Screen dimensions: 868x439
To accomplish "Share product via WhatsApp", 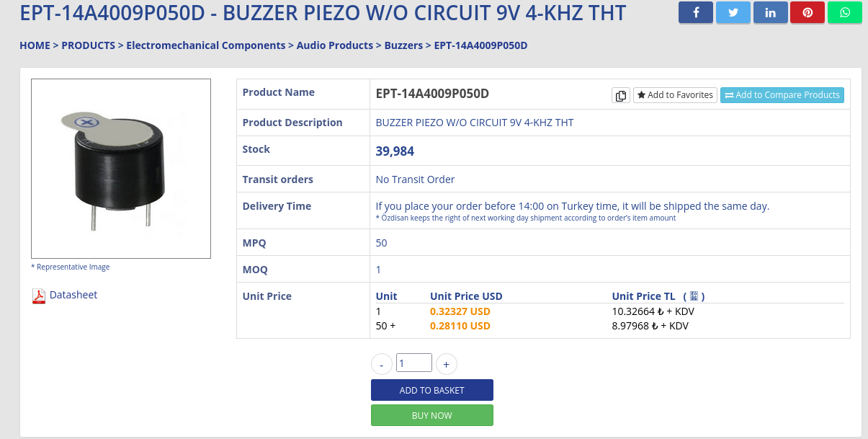I will pyautogui.click(x=845, y=12).
